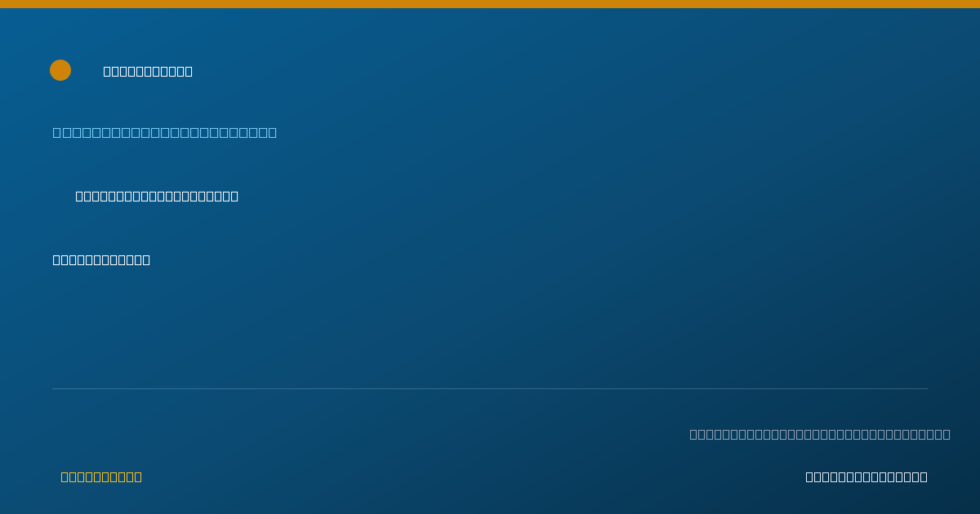This screenshot has width=980, height=514.
Task: Click the short white text line below subtitle
Action: [x=101, y=259]
